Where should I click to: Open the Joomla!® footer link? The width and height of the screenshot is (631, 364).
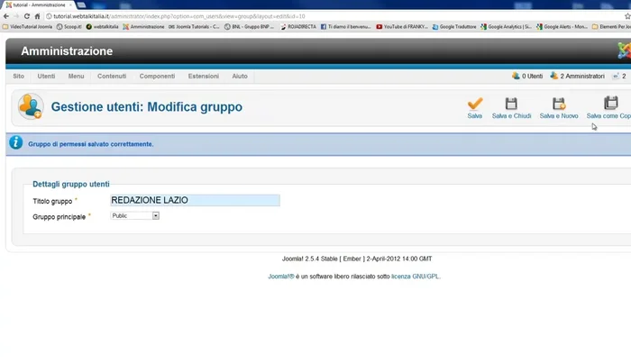click(281, 277)
